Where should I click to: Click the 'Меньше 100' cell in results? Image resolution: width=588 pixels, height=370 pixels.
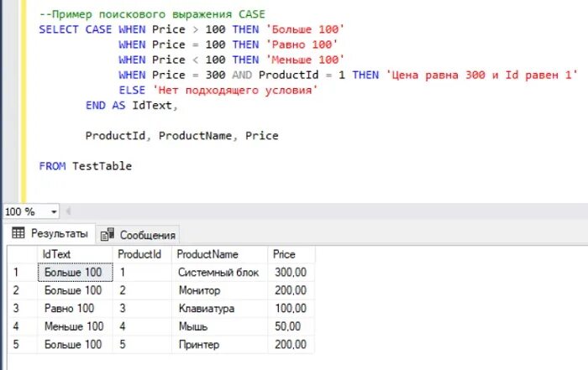click(75, 326)
